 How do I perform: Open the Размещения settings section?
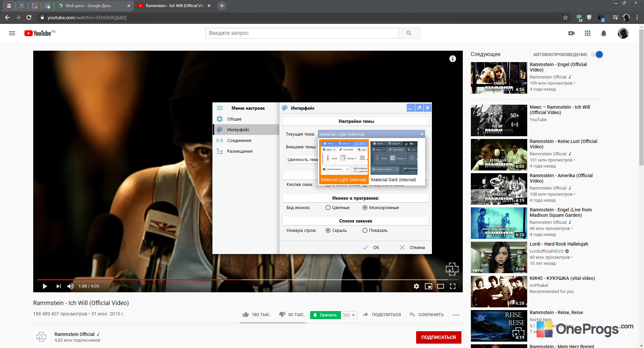coord(246,151)
